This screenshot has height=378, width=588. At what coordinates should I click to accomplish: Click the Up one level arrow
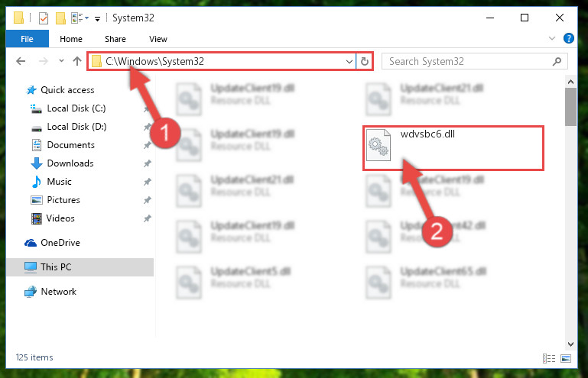click(77, 61)
